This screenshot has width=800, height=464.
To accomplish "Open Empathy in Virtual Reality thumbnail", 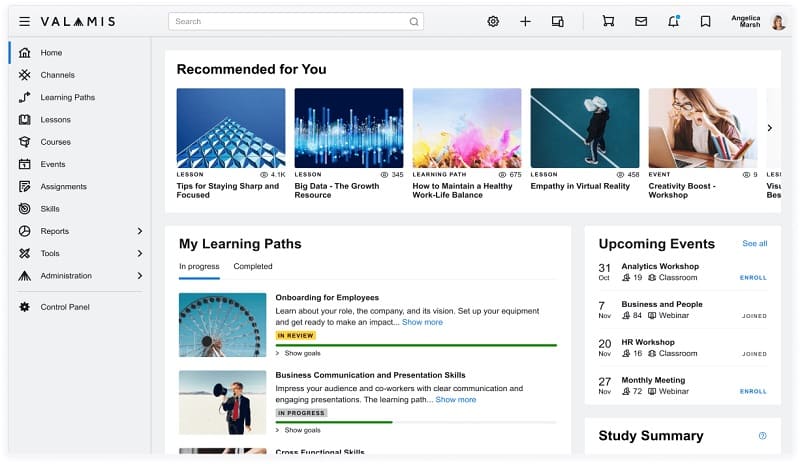I will coord(585,128).
